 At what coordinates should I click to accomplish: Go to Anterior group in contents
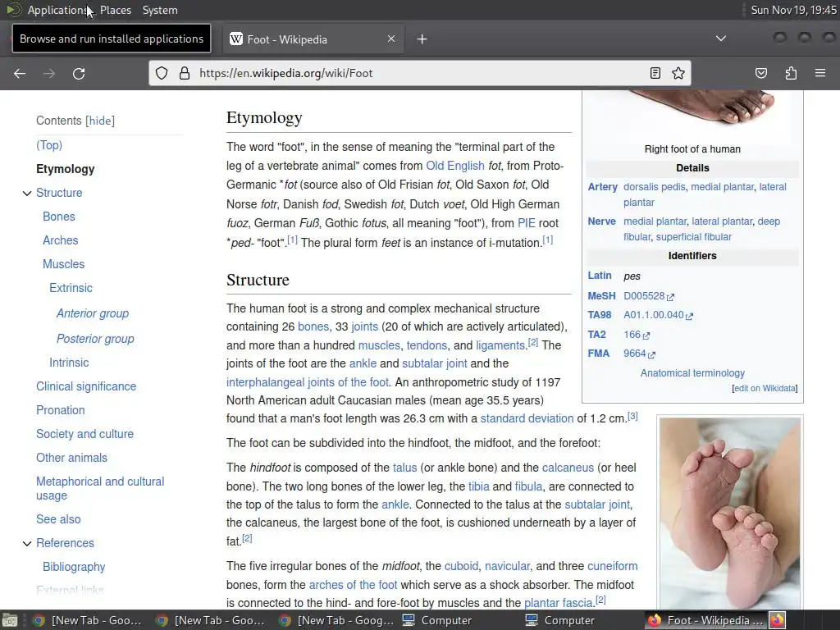pyautogui.click(x=93, y=313)
